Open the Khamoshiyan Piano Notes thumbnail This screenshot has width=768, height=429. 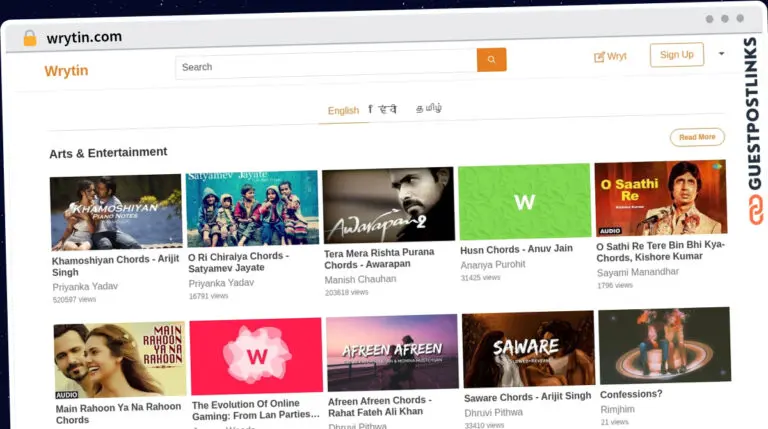click(116, 212)
